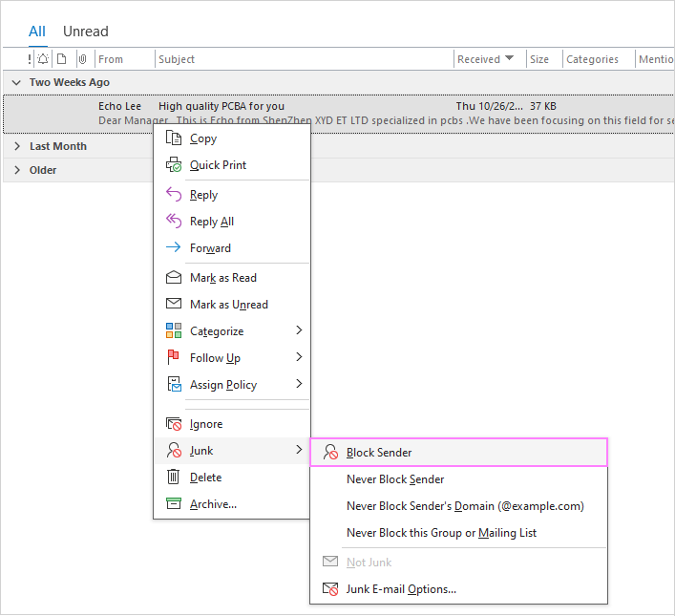675x616 pixels.
Task: Click the Copy icon in context menu
Action: 174,138
